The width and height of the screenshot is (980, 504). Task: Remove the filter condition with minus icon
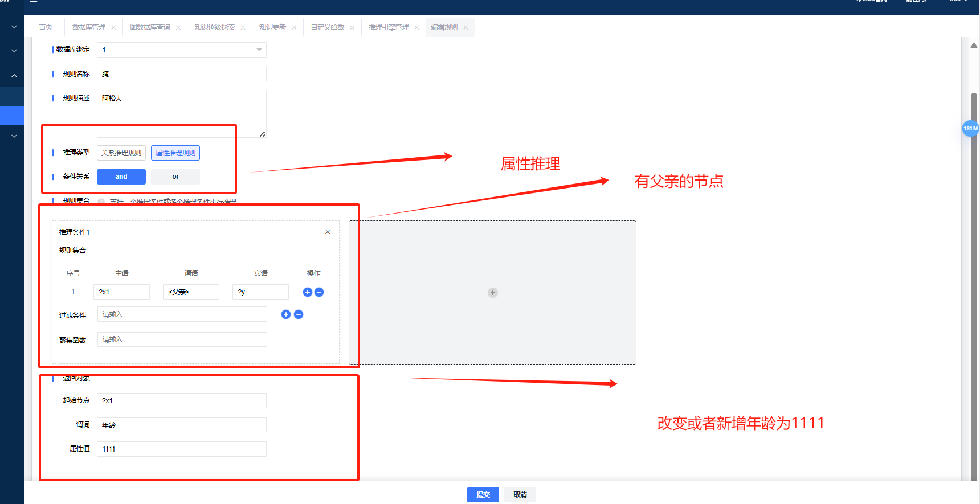click(x=299, y=314)
